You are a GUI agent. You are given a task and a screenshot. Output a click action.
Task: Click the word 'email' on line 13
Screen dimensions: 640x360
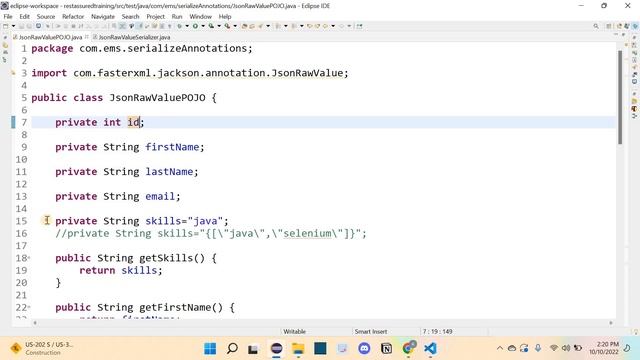point(160,196)
